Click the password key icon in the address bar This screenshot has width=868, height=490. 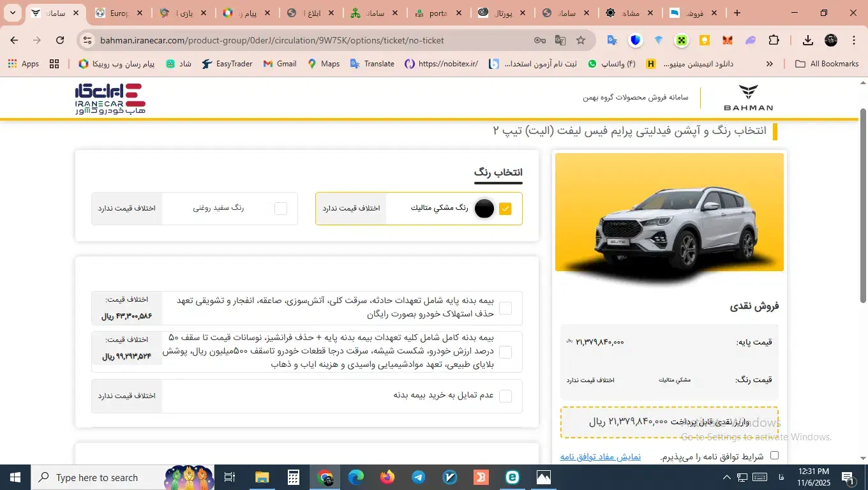click(x=541, y=40)
